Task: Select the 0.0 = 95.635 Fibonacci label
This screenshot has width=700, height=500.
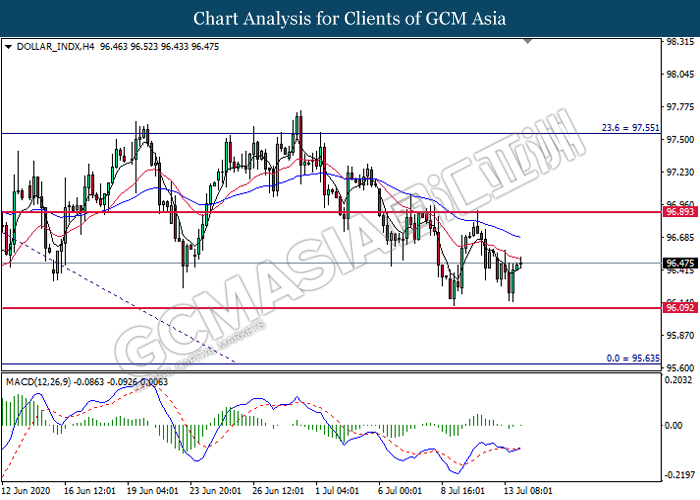Action: 633,358
